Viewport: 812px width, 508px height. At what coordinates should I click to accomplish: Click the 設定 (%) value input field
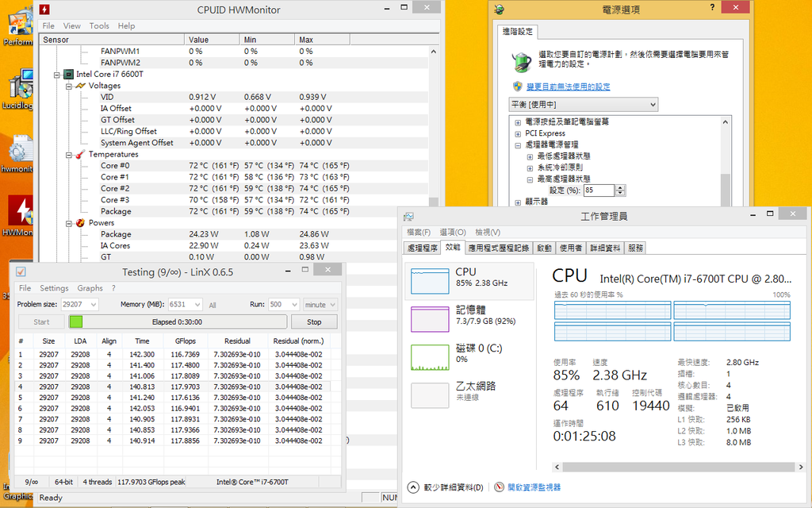pos(599,190)
